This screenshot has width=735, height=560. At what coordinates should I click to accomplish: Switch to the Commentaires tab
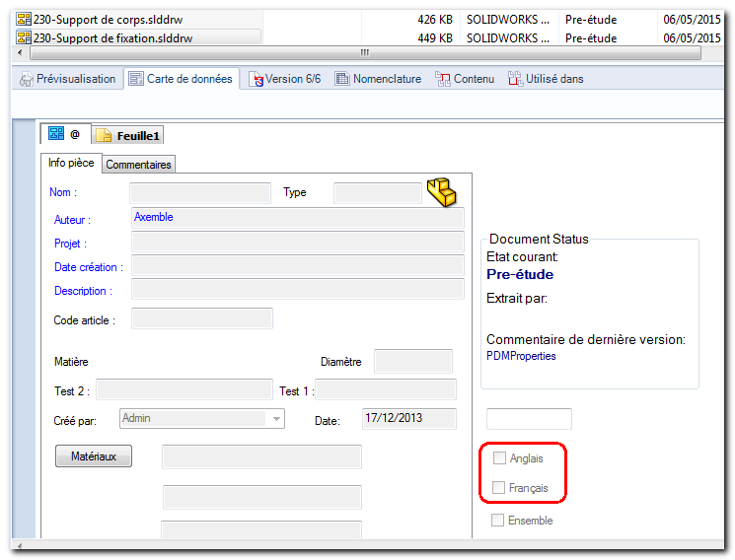point(138,165)
